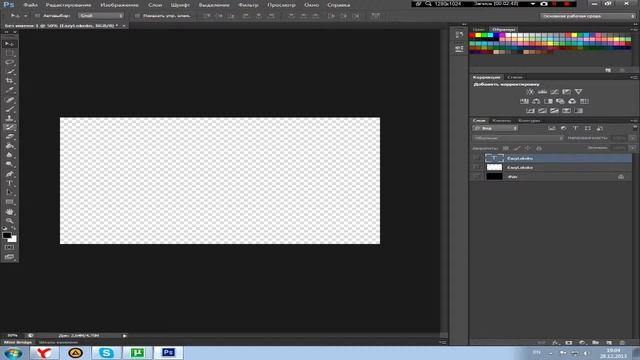Image resolution: width=640 pixels, height=360 pixels.
Task: Select the Path Selection tool
Action: point(9,192)
